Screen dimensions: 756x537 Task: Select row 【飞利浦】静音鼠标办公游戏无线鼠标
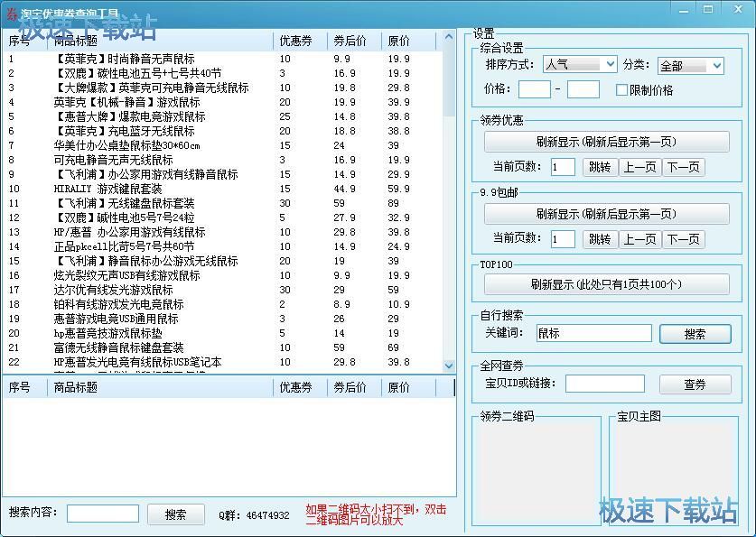click(223, 261)
